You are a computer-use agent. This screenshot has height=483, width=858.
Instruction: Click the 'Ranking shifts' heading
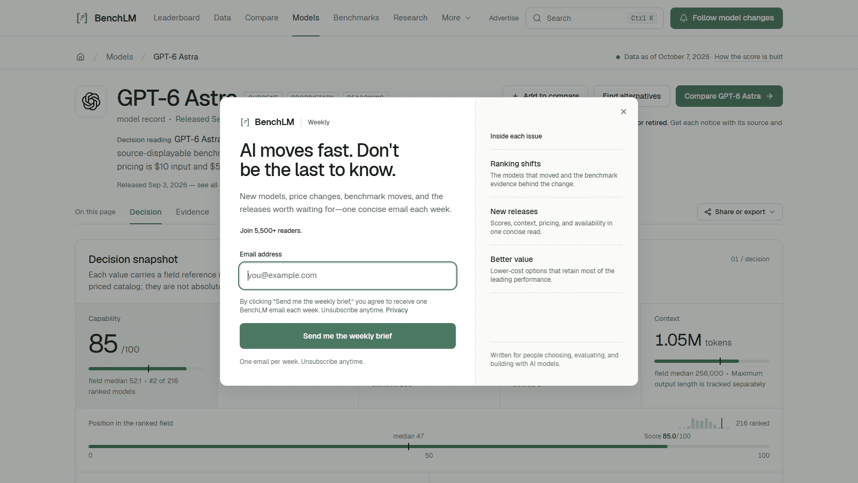click(515, 164)
